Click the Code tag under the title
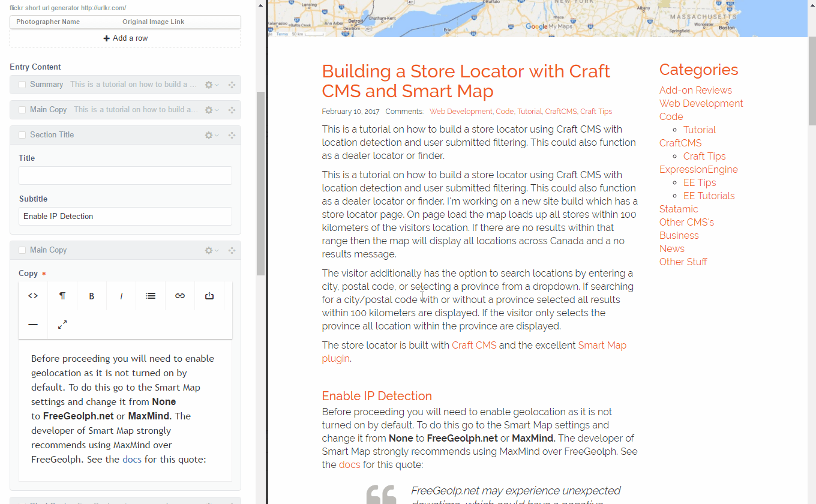 click(x=505, y=112)
